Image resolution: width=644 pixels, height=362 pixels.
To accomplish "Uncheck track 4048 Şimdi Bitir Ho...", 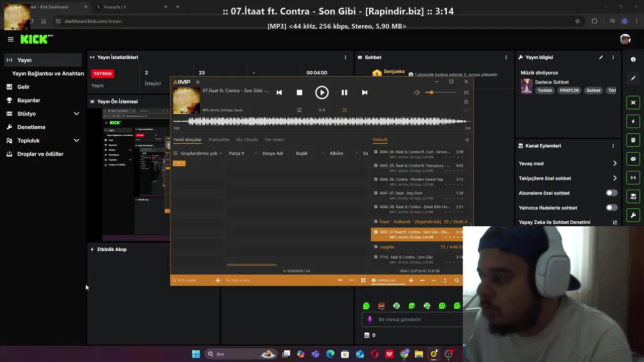I will pyautogui.click(x=376, y=207).
